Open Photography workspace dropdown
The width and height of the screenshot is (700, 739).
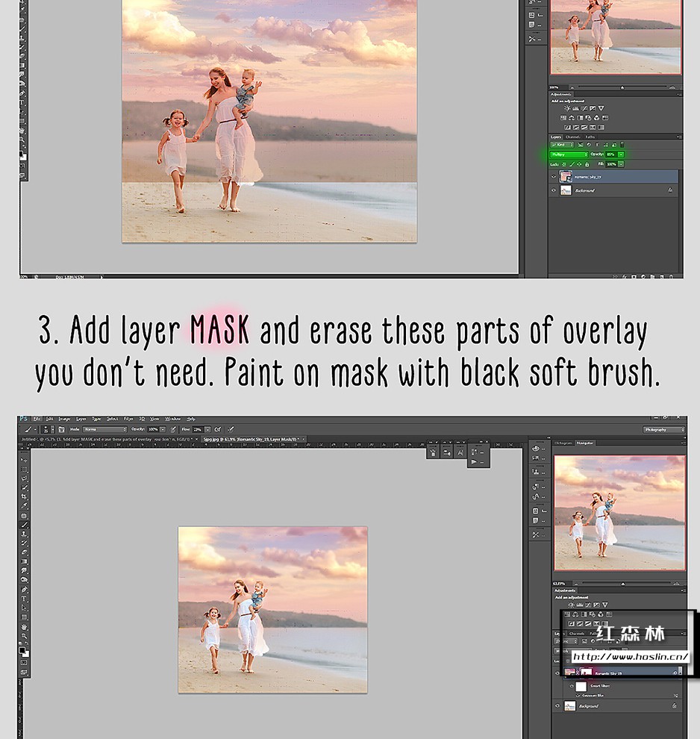click(663, 429)
